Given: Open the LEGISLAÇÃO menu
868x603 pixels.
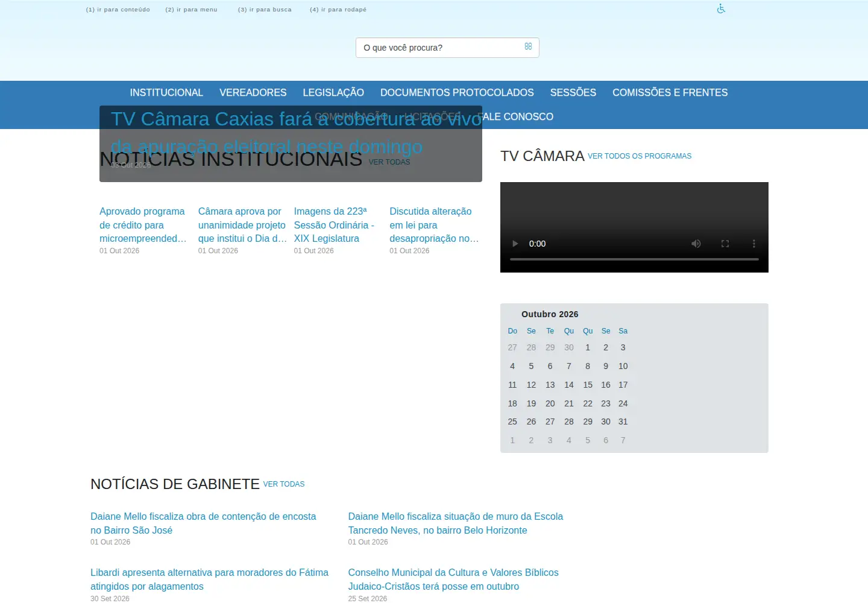Looking at the screenshot, I should pyautogui.click(x=333, y=92).
